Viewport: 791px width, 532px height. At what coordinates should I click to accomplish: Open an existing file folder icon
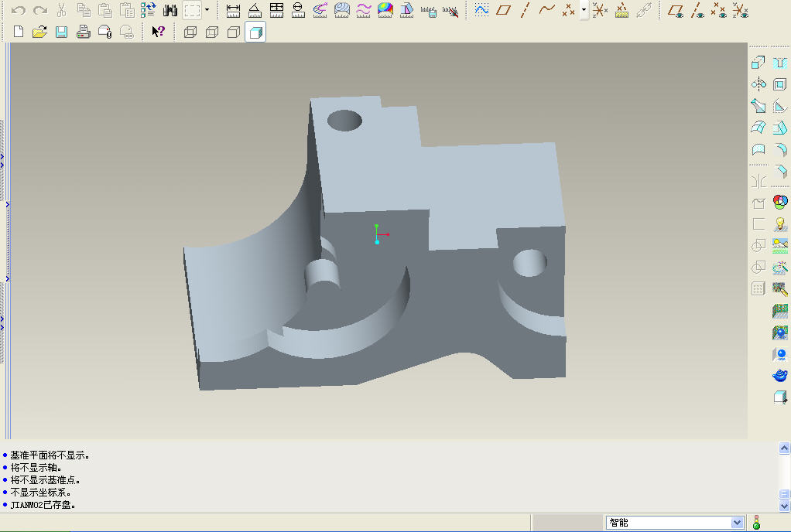coord(39,32)
